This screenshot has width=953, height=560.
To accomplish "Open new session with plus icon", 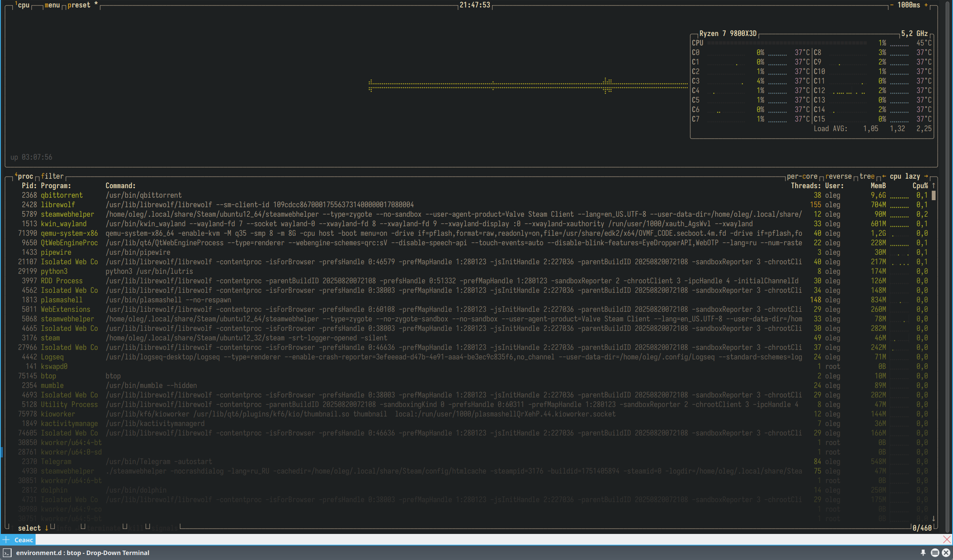I will [x=6, y=540].
